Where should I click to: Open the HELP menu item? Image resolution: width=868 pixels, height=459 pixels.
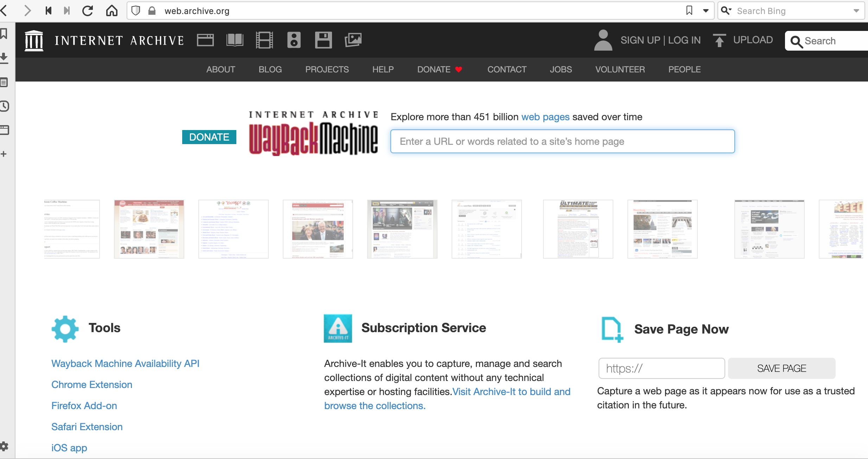pos(383,70)
